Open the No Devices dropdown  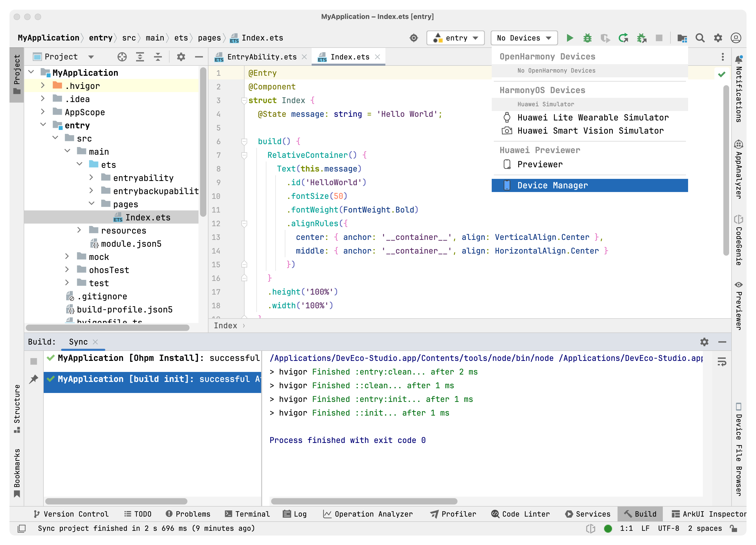[523, 38]
